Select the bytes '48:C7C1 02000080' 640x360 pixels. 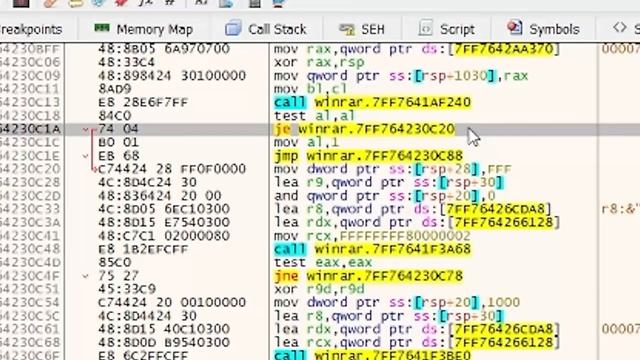point(164,236)
